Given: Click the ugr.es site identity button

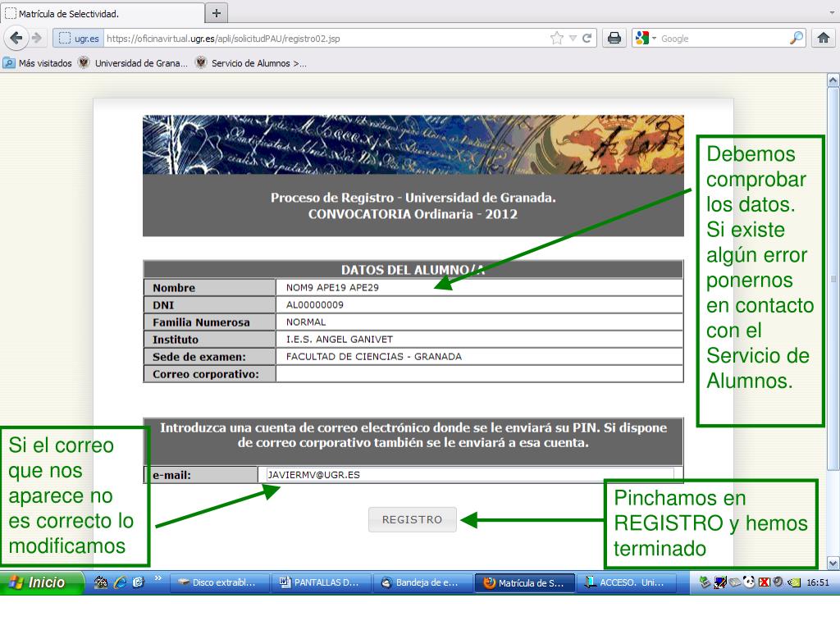Looking at the screenshot, I should click(x=79, y=39).
